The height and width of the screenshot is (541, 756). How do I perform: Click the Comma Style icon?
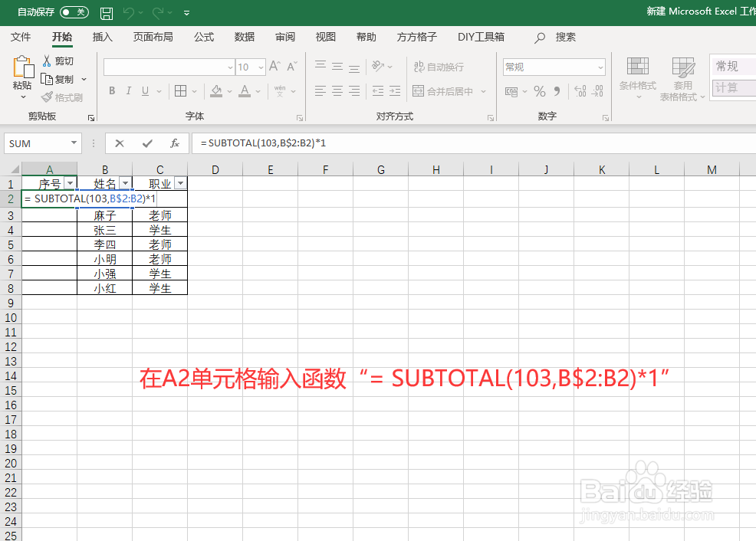tap(557, 90)
